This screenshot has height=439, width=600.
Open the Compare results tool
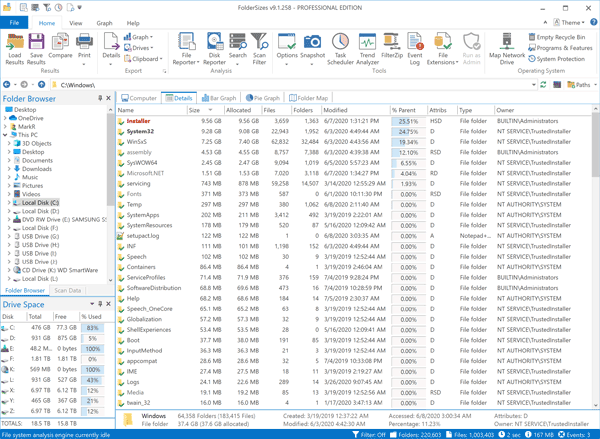[x=60, y=46]
